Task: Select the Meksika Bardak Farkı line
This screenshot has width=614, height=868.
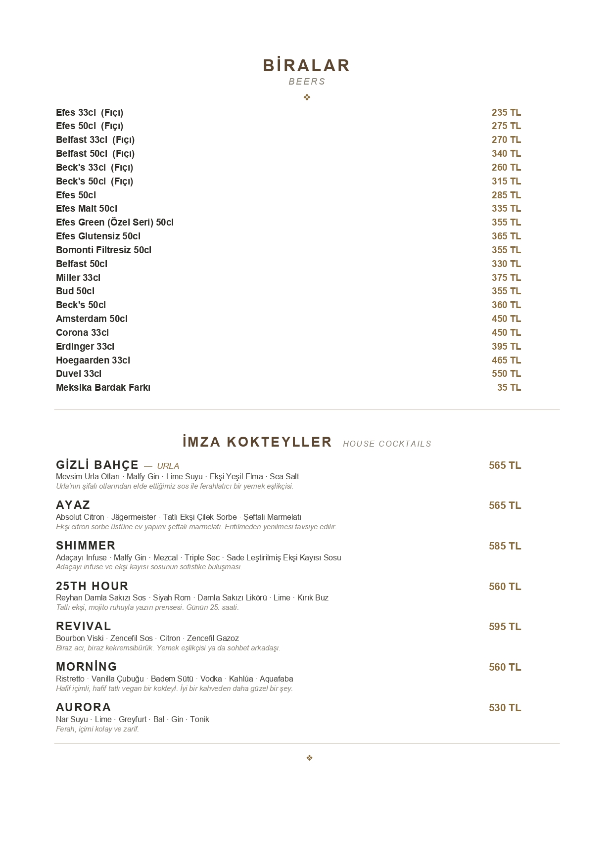Action: click(103, 388)
